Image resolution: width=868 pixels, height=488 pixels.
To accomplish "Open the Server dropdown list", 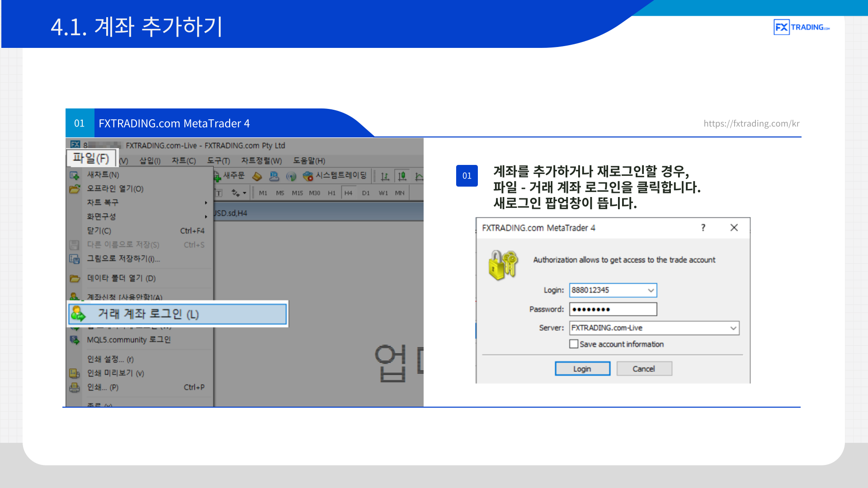I will [733, 328].
